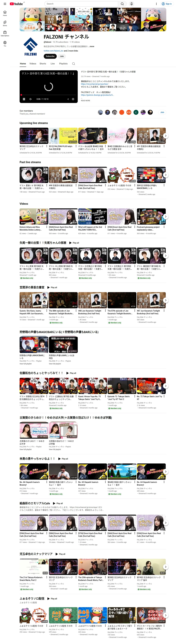This screenshot has height=644, width=176.
Task: Open the green member avatar
Action: tap(136, 112)
